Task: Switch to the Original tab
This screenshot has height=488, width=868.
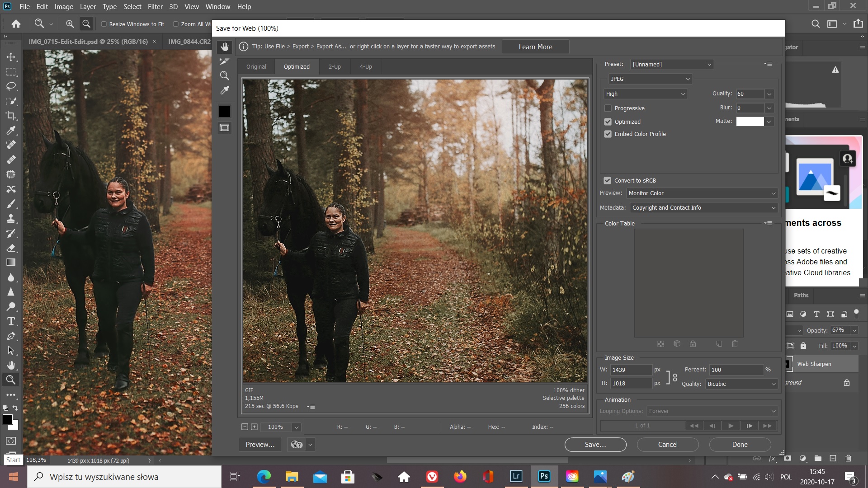Action: 256,66
